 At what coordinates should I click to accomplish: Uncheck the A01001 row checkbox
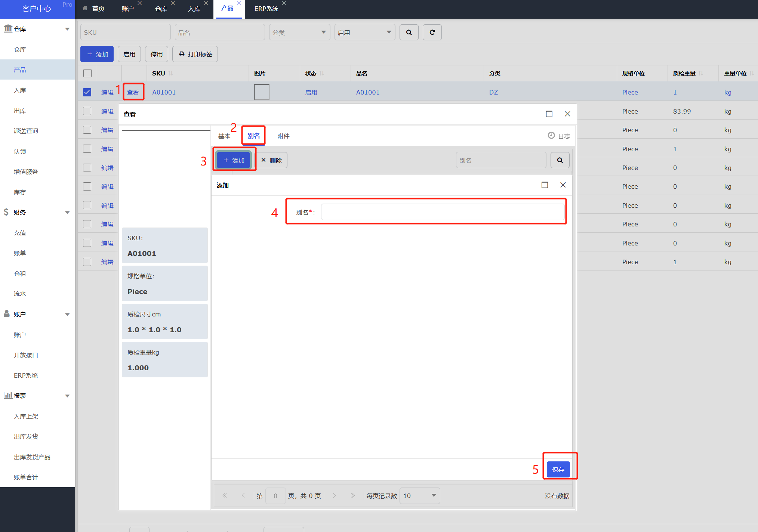[x=87, y=92]
